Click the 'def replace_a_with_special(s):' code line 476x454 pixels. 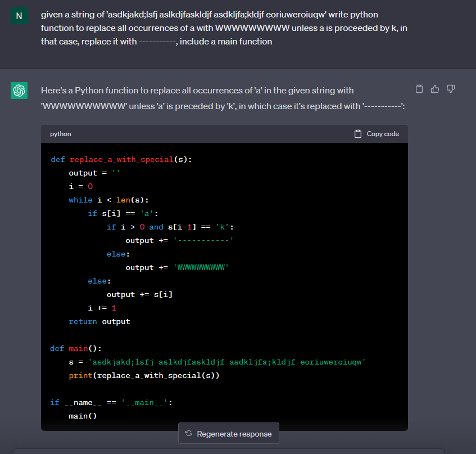pos(121,160)
